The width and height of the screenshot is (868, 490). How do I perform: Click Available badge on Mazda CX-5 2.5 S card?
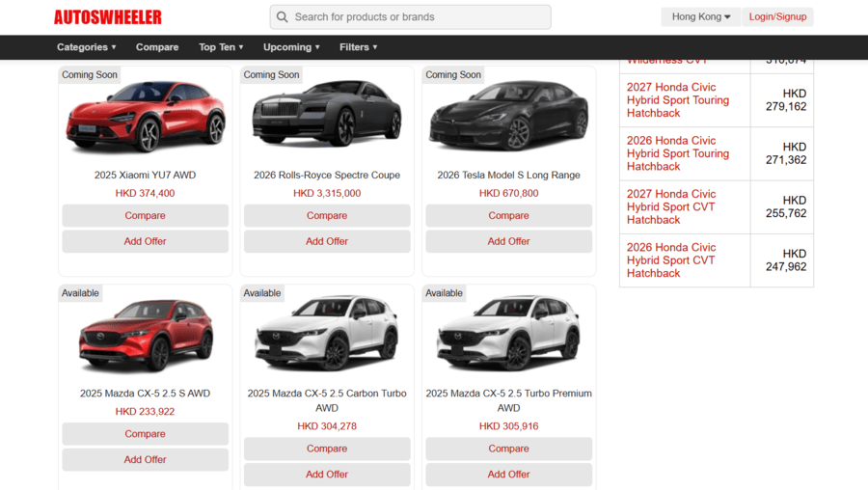pyautogui.click(x=80, y=293)
